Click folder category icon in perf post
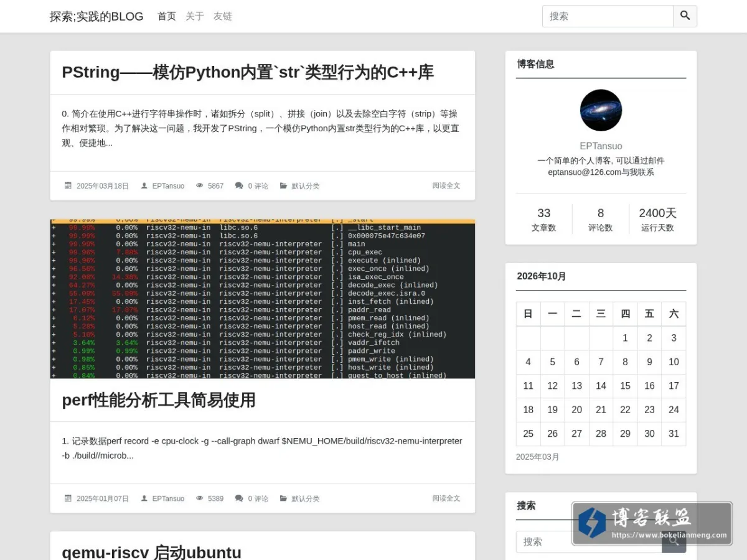Image resolution: width=747 pixels, height=560 pixels. coord(283,498)
